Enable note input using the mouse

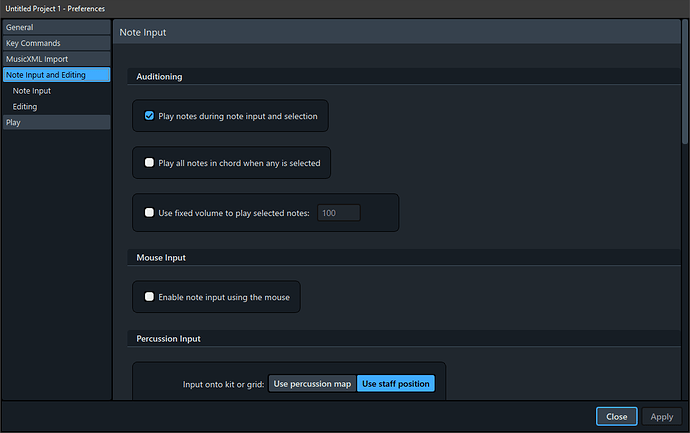[x=149, y=297]
